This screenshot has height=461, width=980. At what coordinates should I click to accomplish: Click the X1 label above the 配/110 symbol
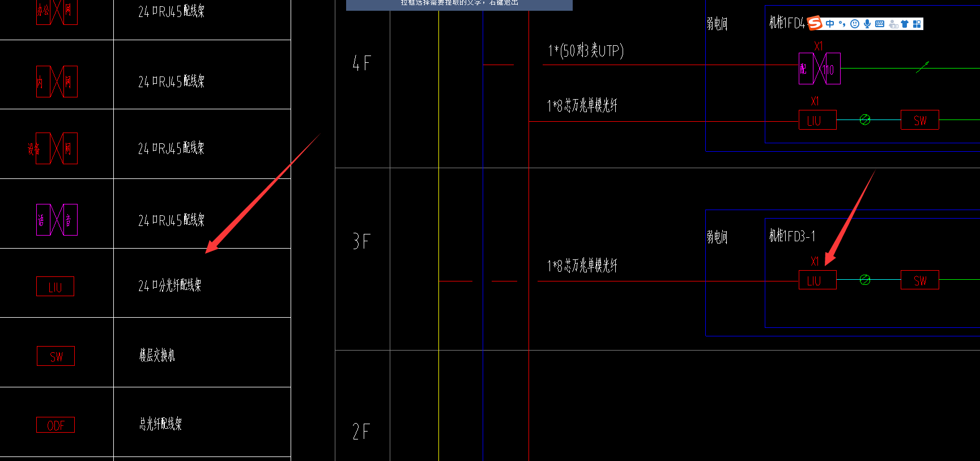click(819, 46)
